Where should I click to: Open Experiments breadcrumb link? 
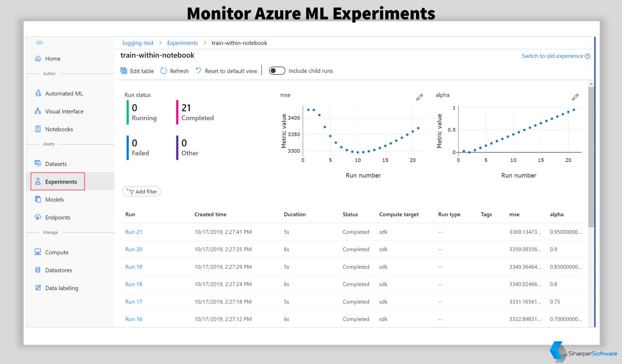pyautogui.click(x=182, y=43)
